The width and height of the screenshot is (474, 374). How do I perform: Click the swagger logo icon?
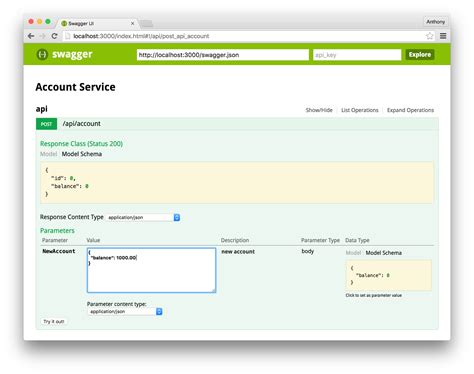click(x=42, y=54)
